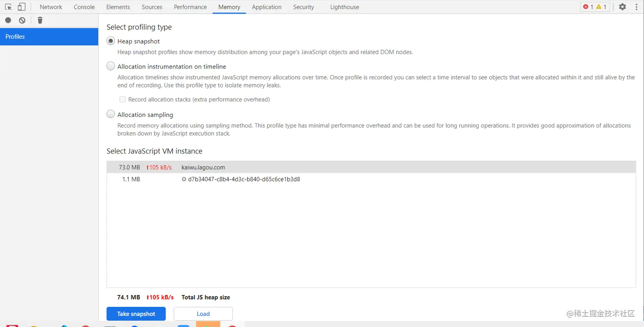This screenshot has height=327, width=644.
Task: Select the kaiwu.lagou.com VM instance row
Action: click(x=371, y=167)
